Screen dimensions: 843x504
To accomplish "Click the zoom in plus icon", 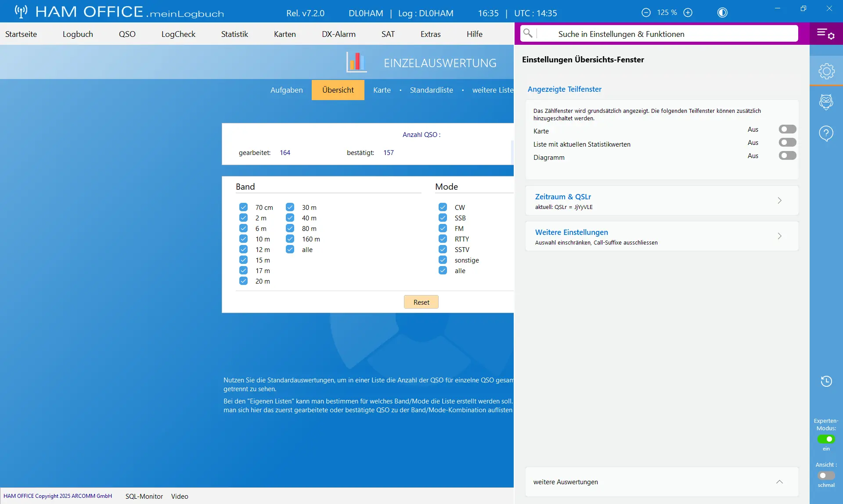I will tap(688, 13).
